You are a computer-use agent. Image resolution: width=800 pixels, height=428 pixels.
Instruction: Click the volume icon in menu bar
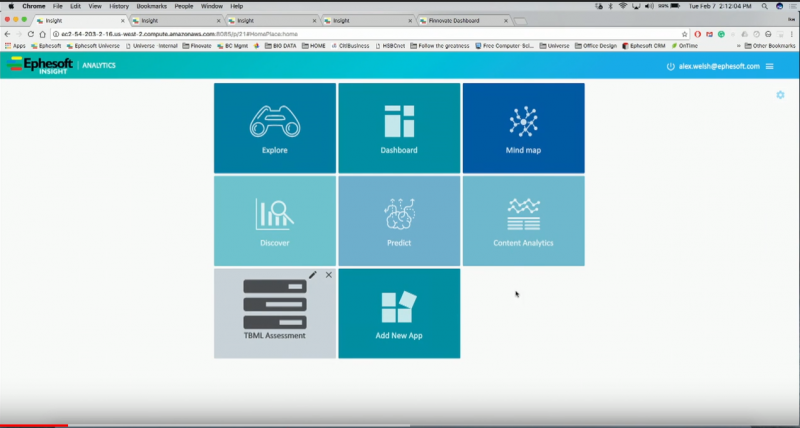point(649,6)
